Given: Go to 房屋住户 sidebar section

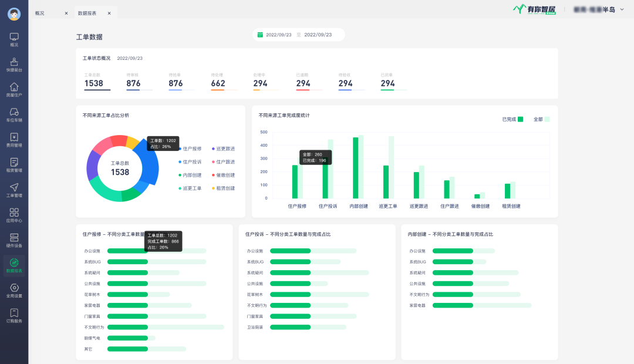Looking at the screenshot, I should tap(14, 90).
